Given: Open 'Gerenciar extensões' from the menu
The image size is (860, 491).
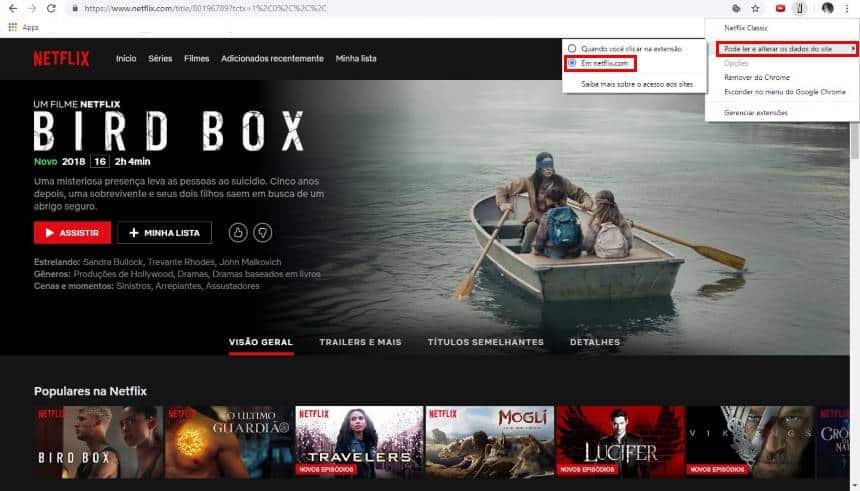Looking at the screenshot, I should point(755,112).
